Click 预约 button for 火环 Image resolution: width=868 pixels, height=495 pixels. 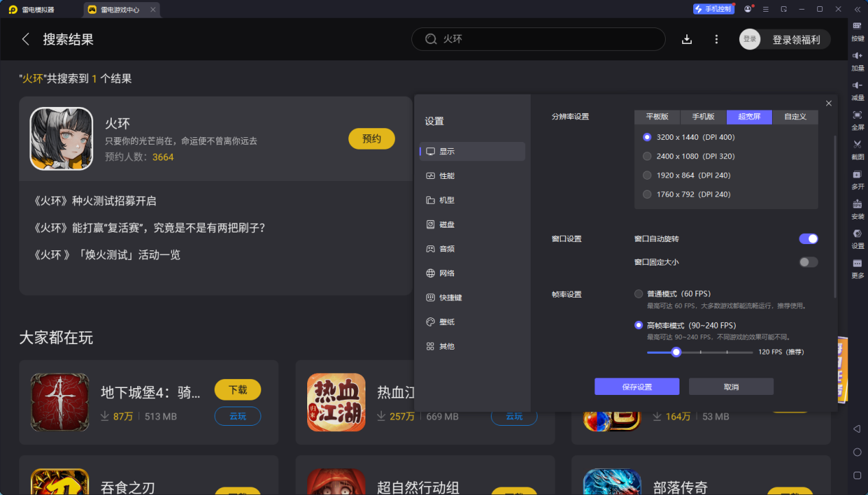tap(372, 138)
